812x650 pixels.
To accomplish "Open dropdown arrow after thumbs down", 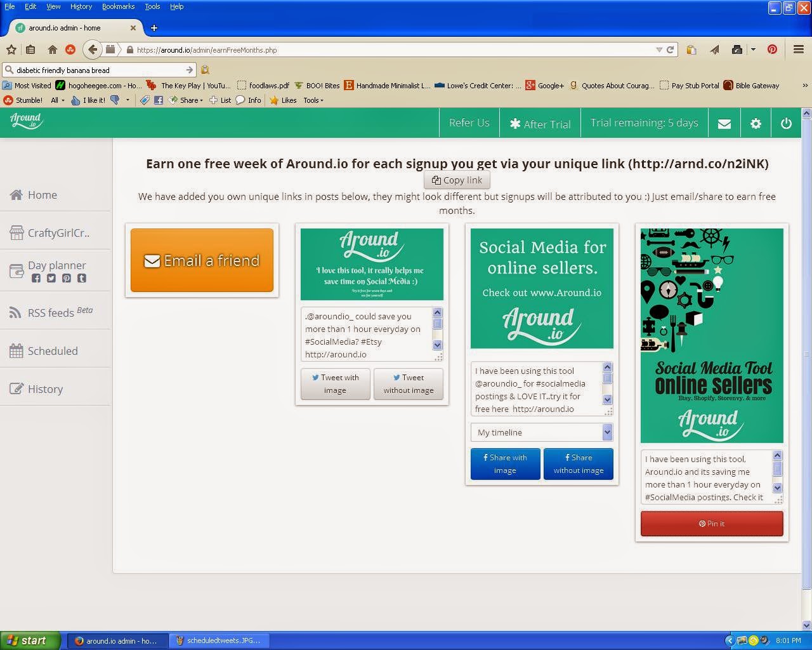I will tap(128, 100).
